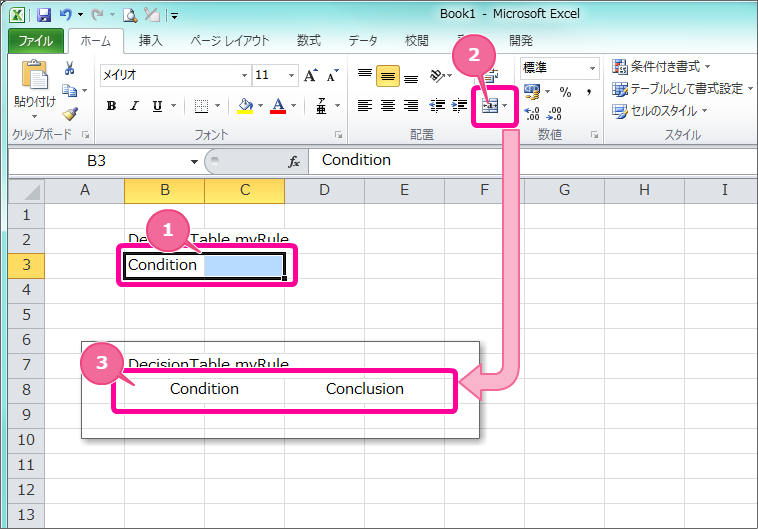Click the Cut scissors icon
Viewport: 758px width, 529px height.
70,68
